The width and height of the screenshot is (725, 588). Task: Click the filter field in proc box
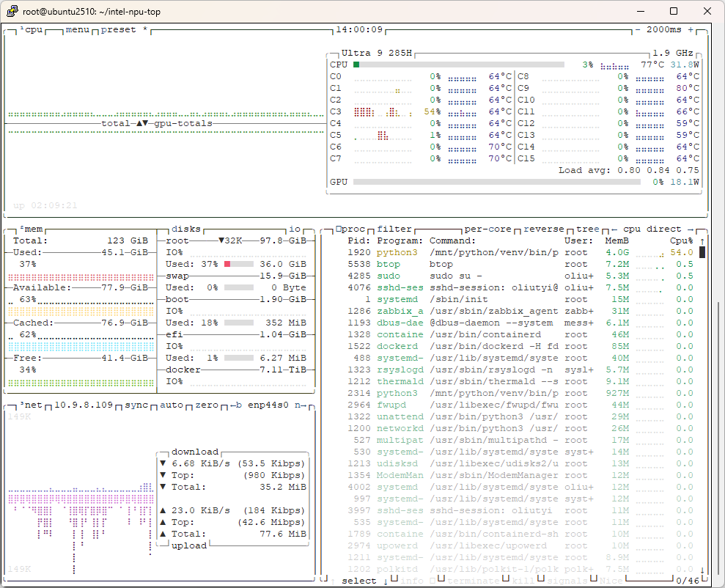coord(394,229)
